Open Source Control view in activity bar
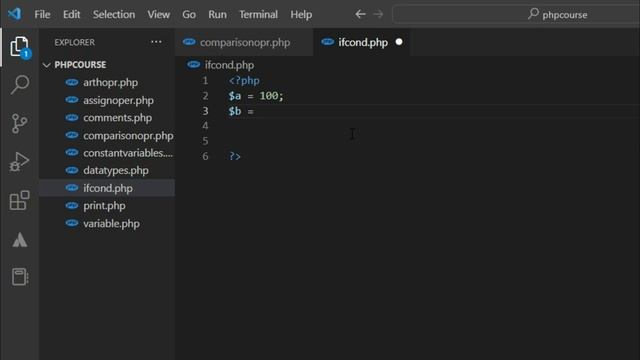640x360 pixels. pyautogui.click(x=19, y=123)
